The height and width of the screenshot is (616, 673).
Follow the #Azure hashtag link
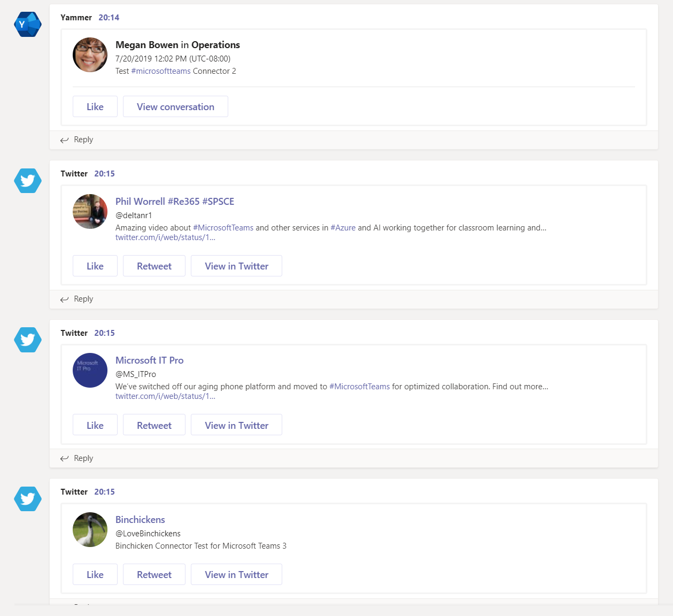click(x=343, y=228)
